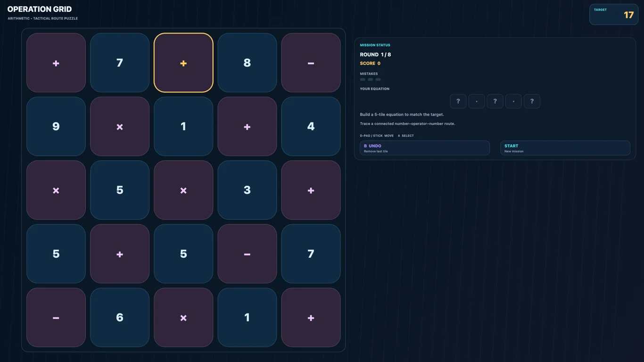Select the plus tile between the two 5s
The image size is (644, 362).
[120, 254]
